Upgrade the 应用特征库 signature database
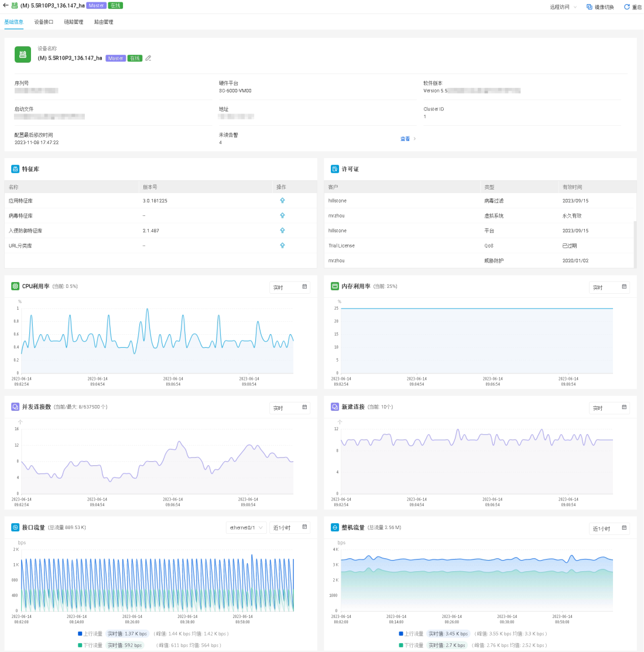Viewport: 644px width, 652px height. (282, 201)
